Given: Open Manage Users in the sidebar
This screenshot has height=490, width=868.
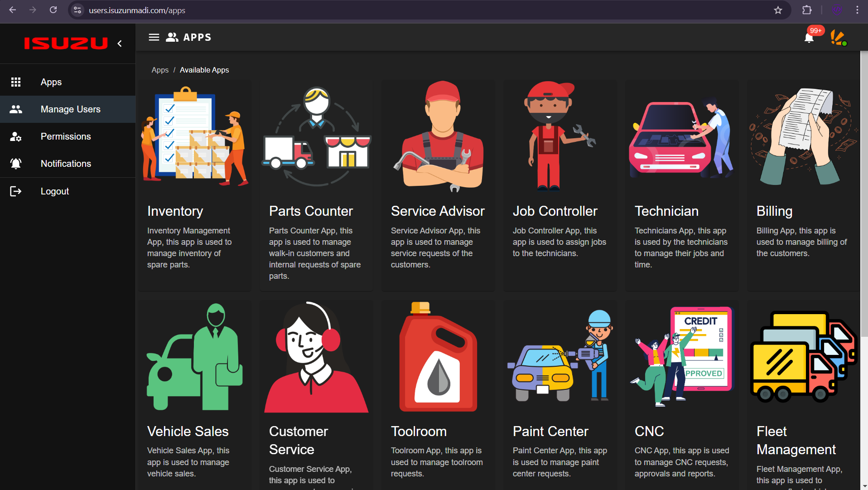Looking at the screenshot, I should point(70,109).
